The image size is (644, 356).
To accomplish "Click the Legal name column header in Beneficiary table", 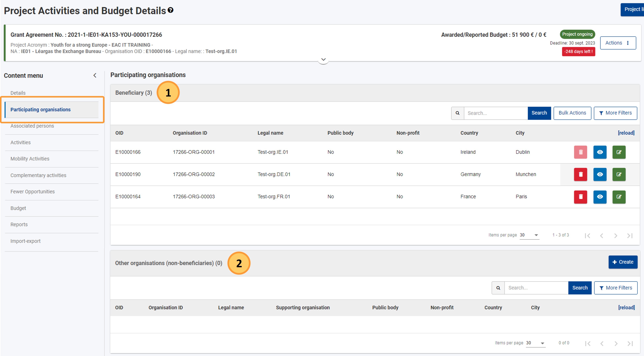I will [x=270, y=133].
